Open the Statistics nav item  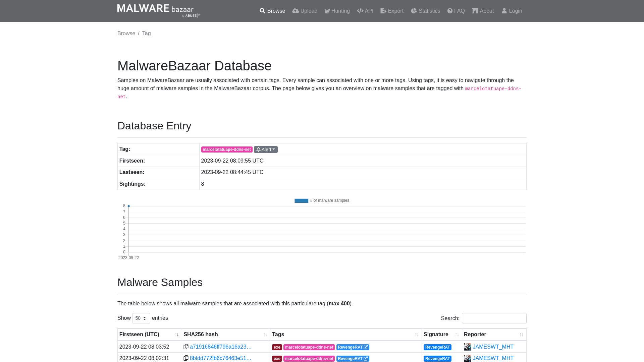pyautogui.click(x=425, y=11)
